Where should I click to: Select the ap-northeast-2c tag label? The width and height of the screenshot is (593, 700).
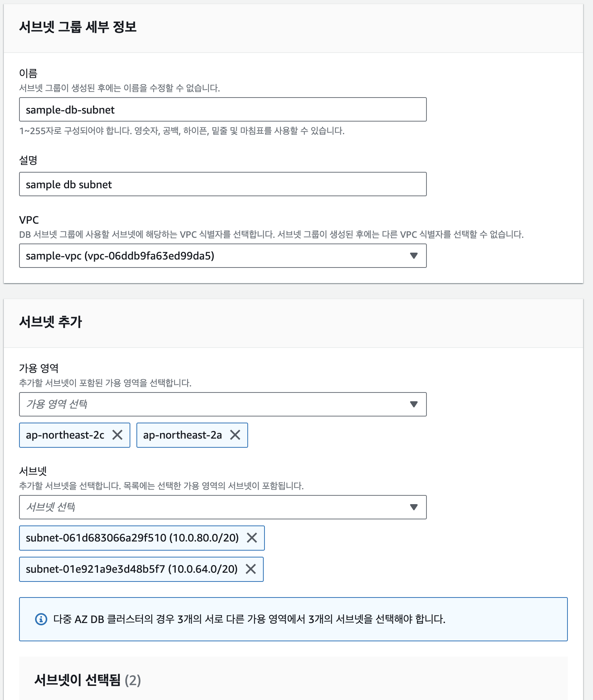(65, 435)
